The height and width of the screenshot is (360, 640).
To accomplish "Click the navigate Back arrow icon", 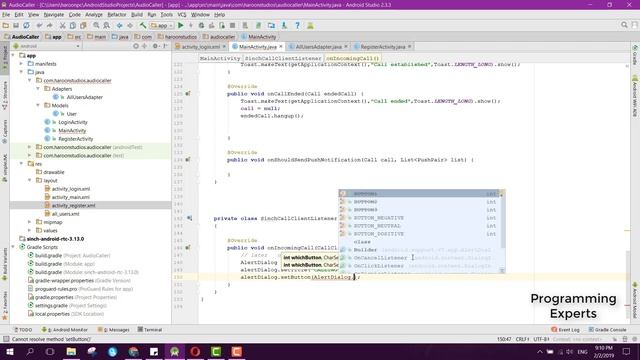I will point(120,25).
